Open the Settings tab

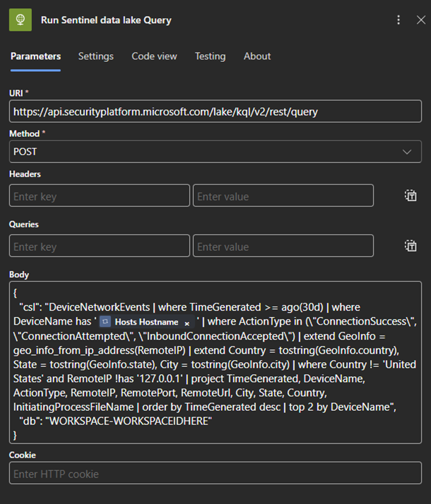click(96, 57)
